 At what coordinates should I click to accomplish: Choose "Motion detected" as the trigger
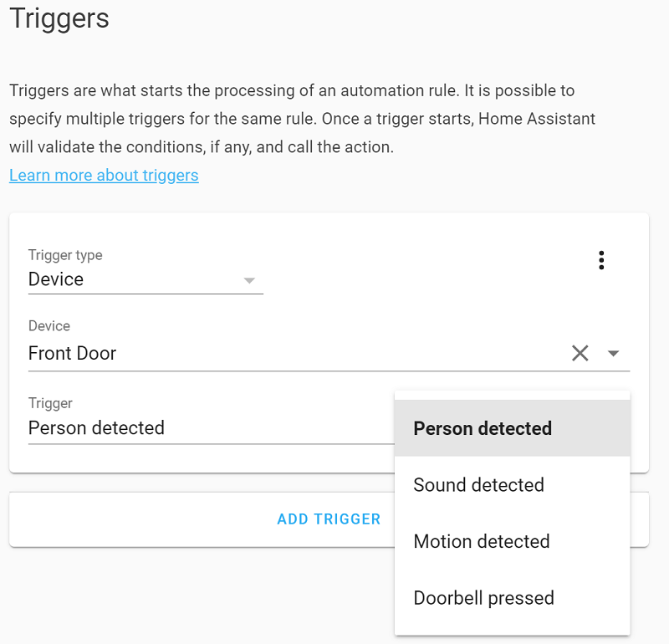click(482, 541)
